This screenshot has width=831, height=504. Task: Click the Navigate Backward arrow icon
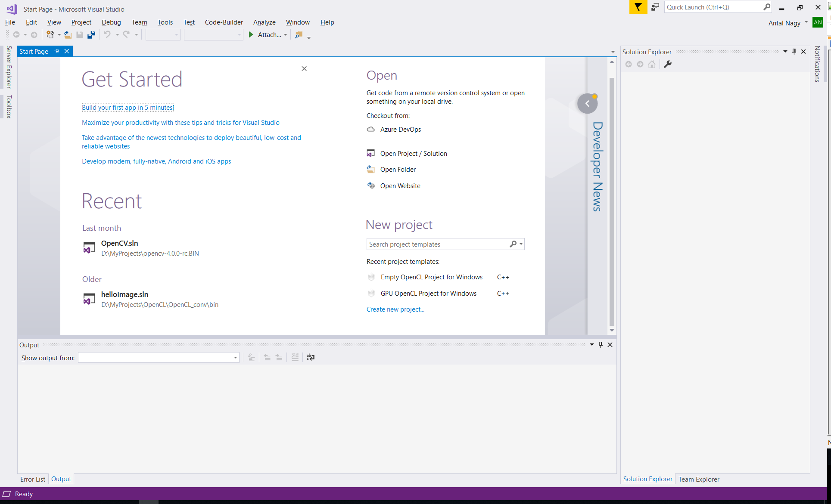point(16,34)
